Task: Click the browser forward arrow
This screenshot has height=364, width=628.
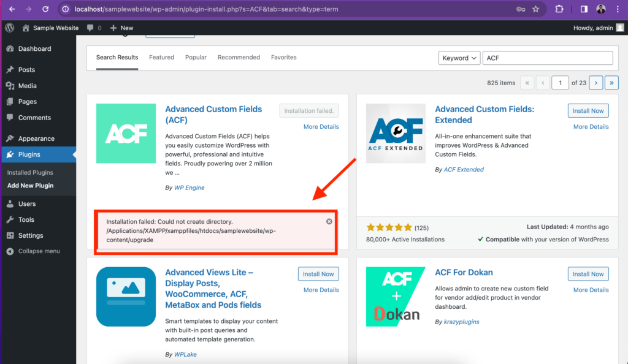Action: [28, 9]
